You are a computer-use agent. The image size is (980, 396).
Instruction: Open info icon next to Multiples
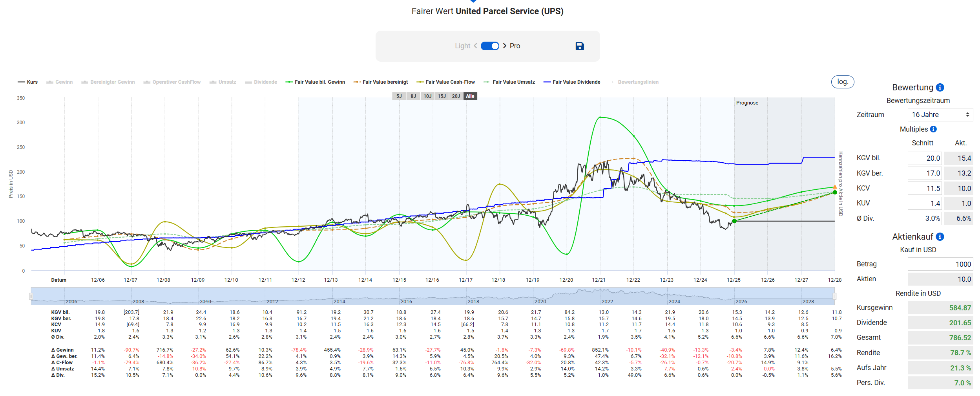(933, 129)
